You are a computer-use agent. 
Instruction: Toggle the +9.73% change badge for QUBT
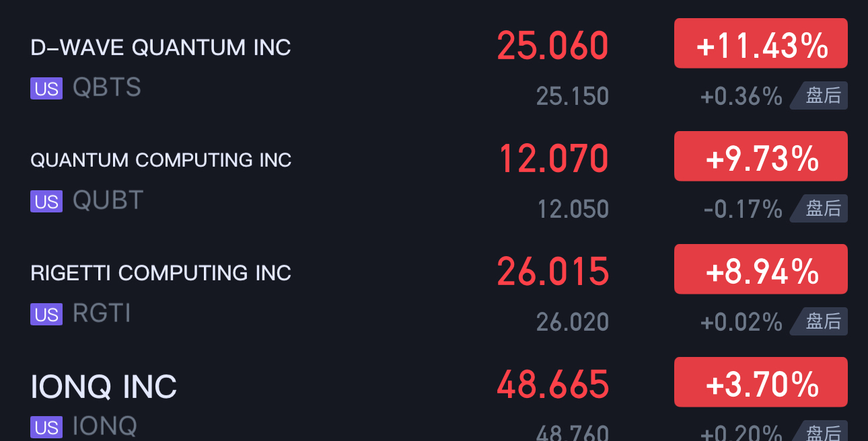(760, 157)
